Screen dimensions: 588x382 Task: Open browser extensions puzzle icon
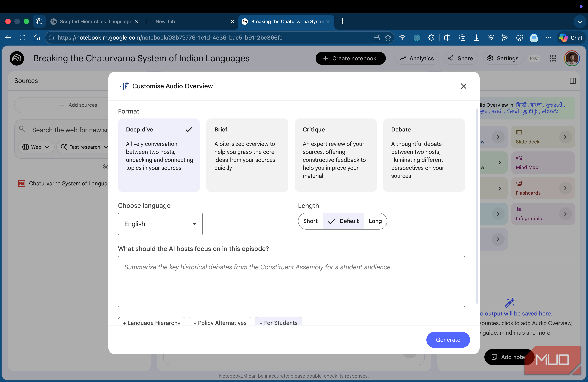[431, 38]
